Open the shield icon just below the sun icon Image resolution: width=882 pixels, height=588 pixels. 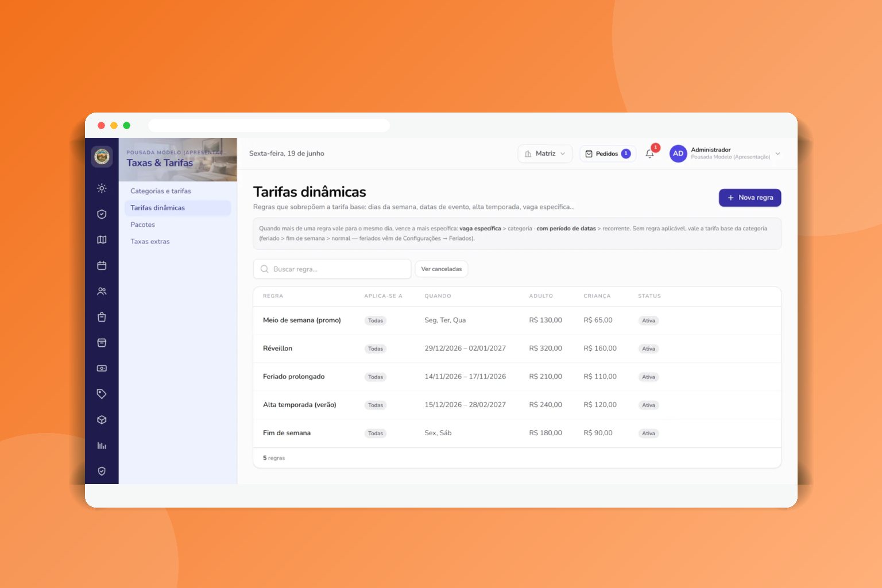point(102,214)
